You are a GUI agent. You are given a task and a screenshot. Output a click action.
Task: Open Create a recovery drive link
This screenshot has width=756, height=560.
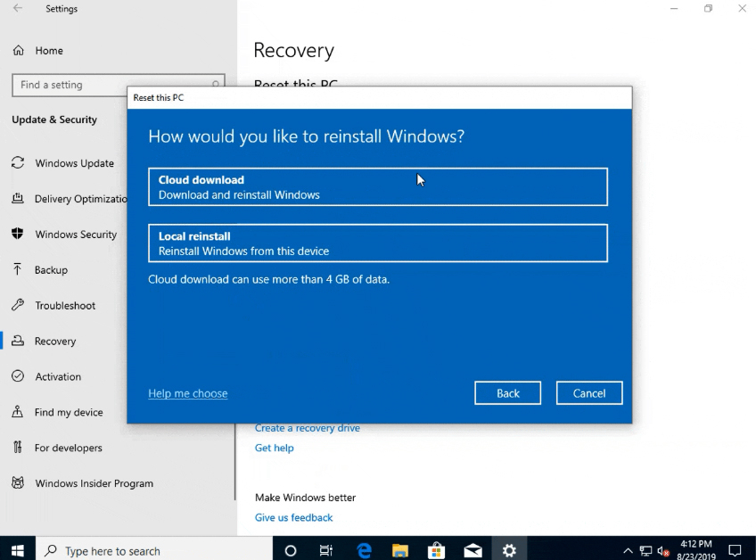coord(307,428)
